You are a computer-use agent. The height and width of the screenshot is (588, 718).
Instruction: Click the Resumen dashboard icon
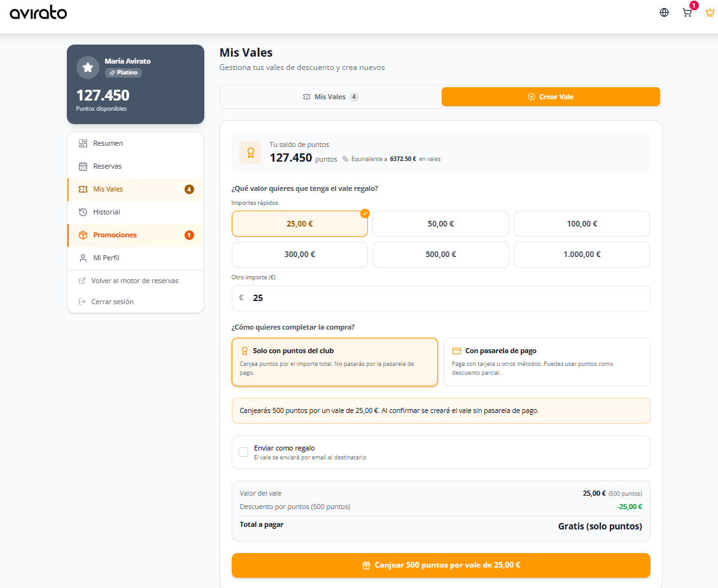click(x=83, y=143)
